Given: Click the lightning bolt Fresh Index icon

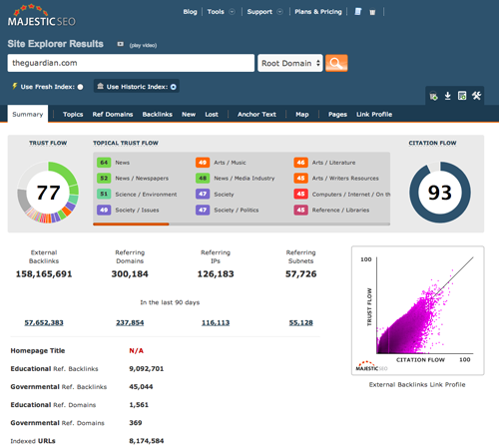Looking at the screenshot, I should tap(15, 86).
